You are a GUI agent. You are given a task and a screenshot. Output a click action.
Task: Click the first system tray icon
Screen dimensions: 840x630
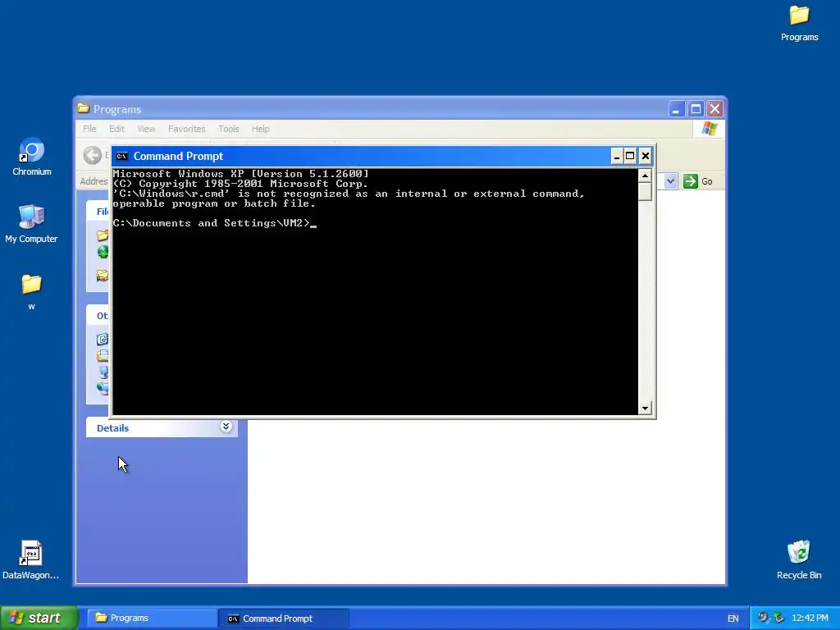click(763, 618)
